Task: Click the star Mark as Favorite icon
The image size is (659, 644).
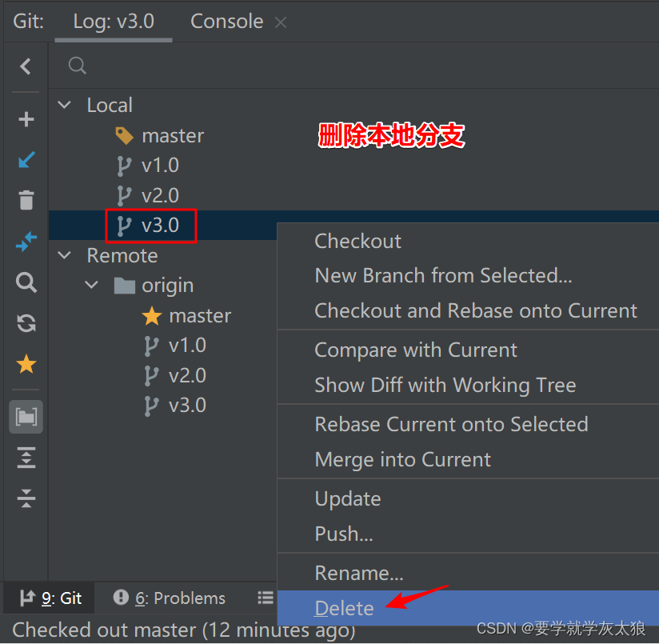Action: 26,364
